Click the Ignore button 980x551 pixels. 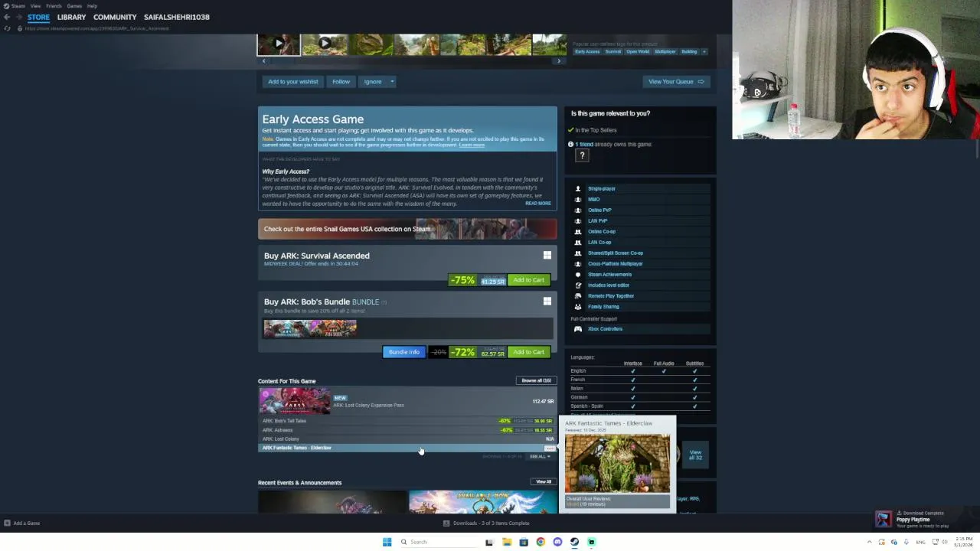click(373, 81)
